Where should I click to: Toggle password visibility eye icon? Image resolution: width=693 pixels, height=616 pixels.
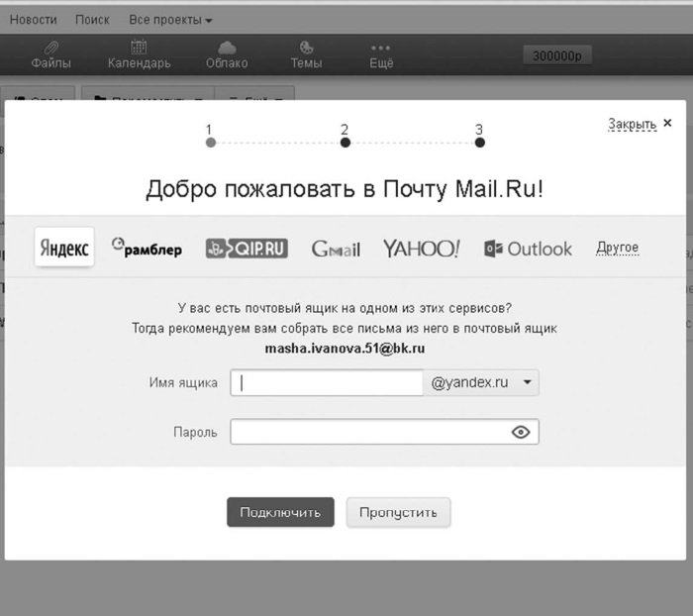point(521,432)
